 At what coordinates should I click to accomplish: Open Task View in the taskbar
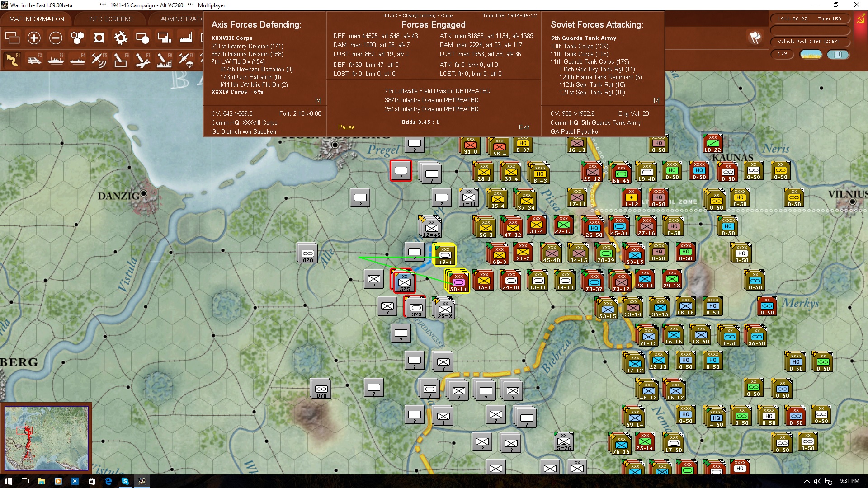pyautogui.click(x=24, y=481)
